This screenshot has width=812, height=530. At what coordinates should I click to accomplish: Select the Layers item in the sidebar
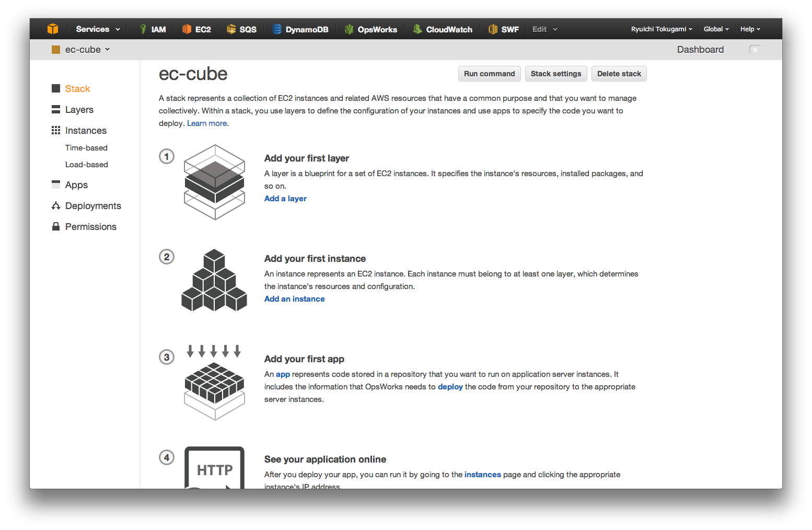point(79,109)
